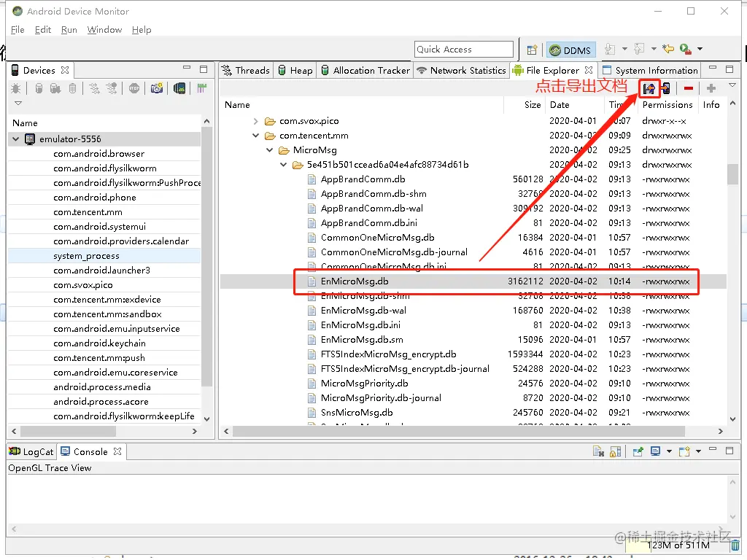Open the Run menu
The height and width of the screenshot is (560, 747).
click(x=69, y=29)
